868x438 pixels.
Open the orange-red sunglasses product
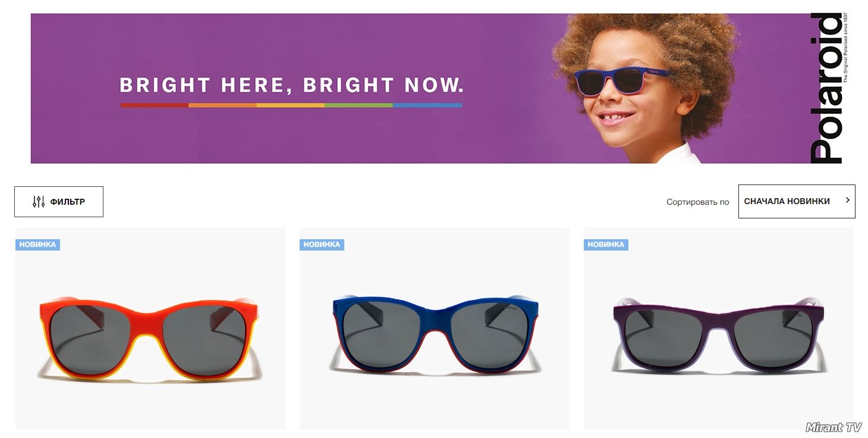(x=150, y=328)
